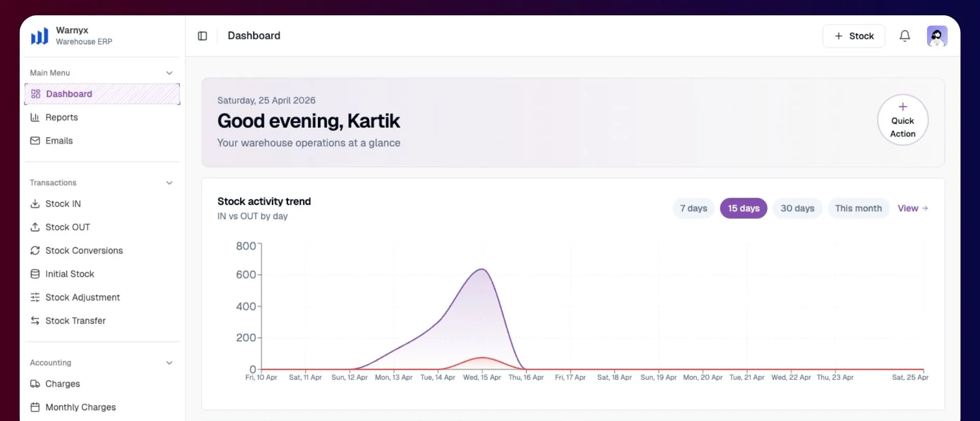This screenshot has height=421, width=980.
Task: Collapse the Transactions section
Action: click(x=169, y=183)
